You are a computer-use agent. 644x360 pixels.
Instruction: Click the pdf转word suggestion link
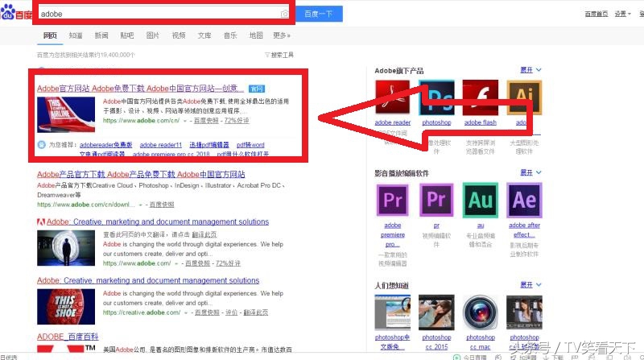pos(250,145)
